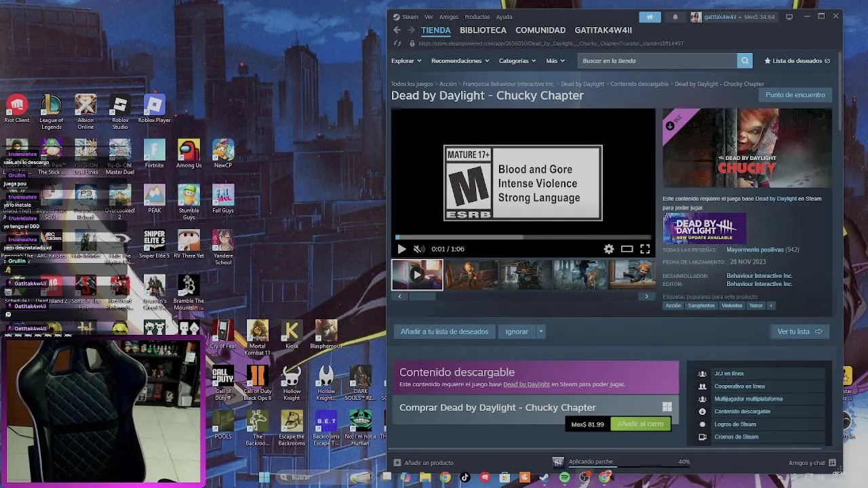
Task: Click Windows logo icon on Comprar row
Action: [x=667, y=407]
